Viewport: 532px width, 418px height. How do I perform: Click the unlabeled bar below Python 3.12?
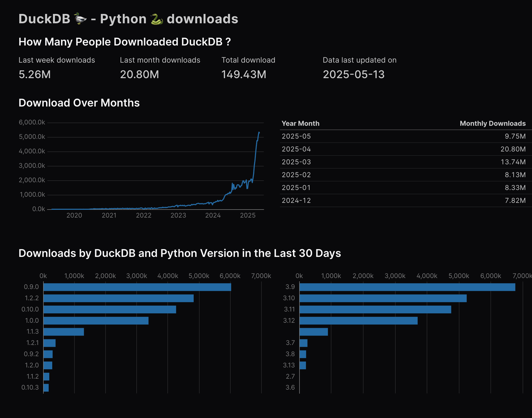[x=314, y=332]
